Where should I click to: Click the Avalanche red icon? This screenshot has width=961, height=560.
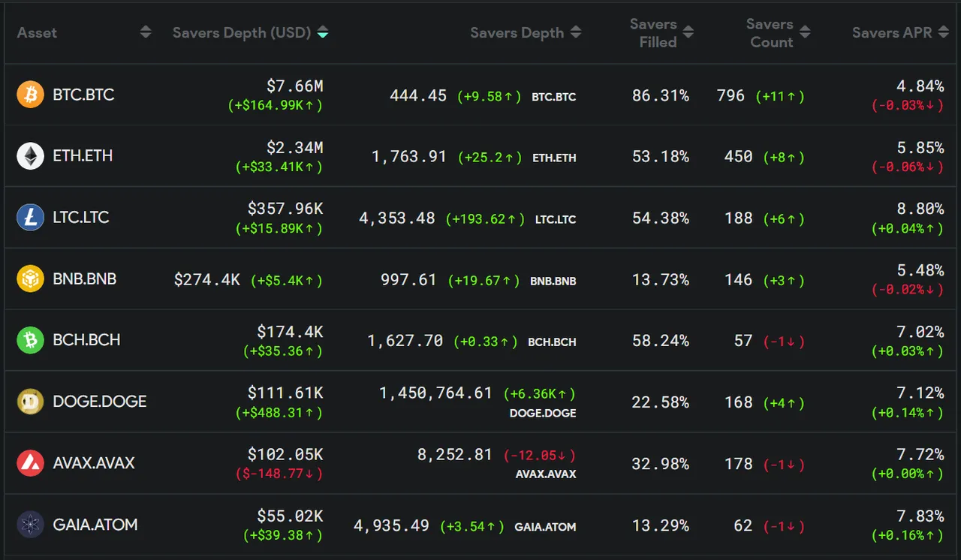(31, 463)
